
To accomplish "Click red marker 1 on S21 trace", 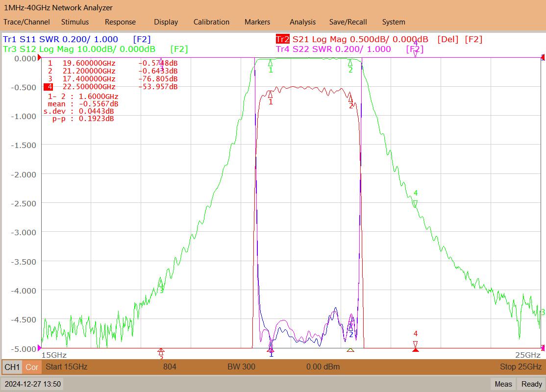I will click(x=270, y=94).
